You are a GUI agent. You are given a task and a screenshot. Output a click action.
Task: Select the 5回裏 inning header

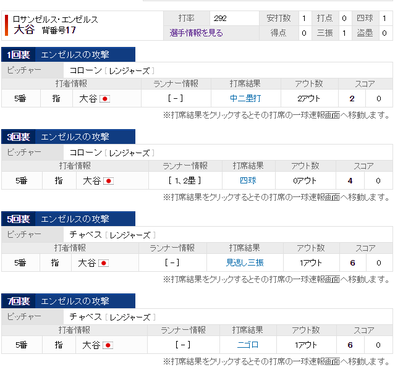pyautogui.click(x=68, y=219)
